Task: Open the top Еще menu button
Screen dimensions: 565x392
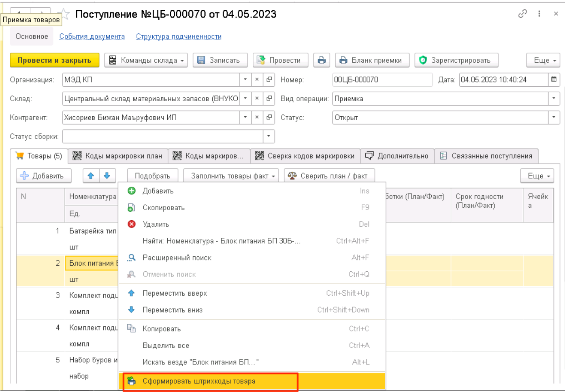Action: click(543, 60)
